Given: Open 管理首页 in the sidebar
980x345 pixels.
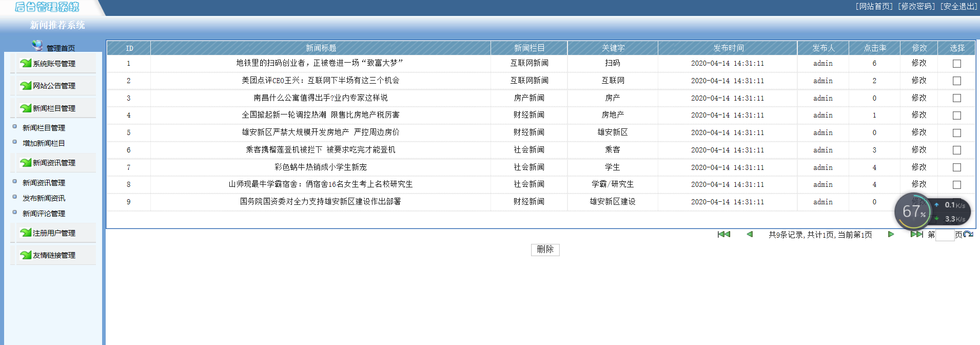Looking at the screenshot, I should [61, 48].
